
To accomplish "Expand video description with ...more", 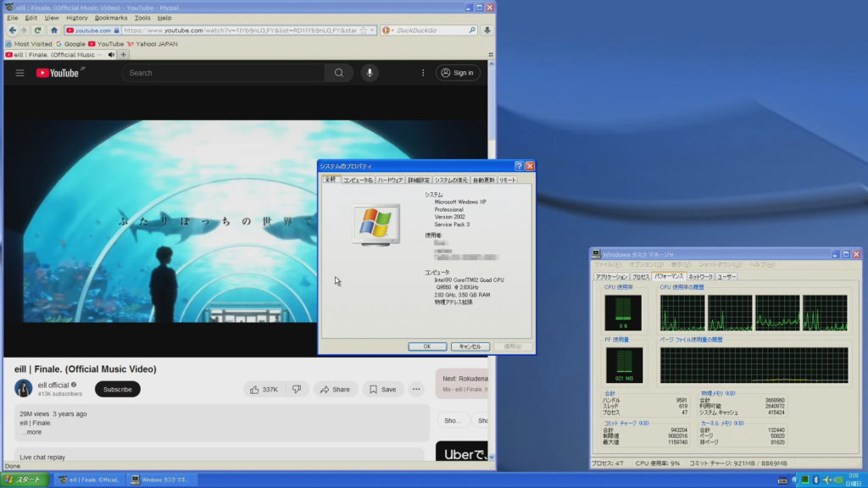I will pos(31,432).
